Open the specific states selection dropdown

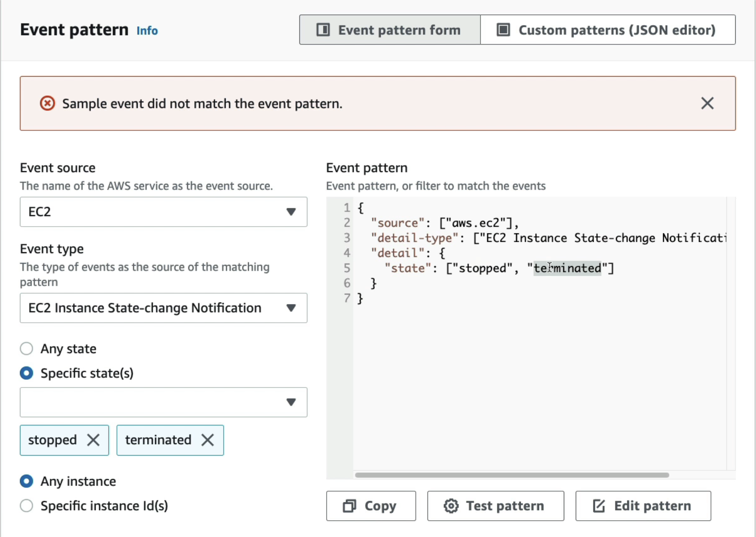[x=163, y=402]
